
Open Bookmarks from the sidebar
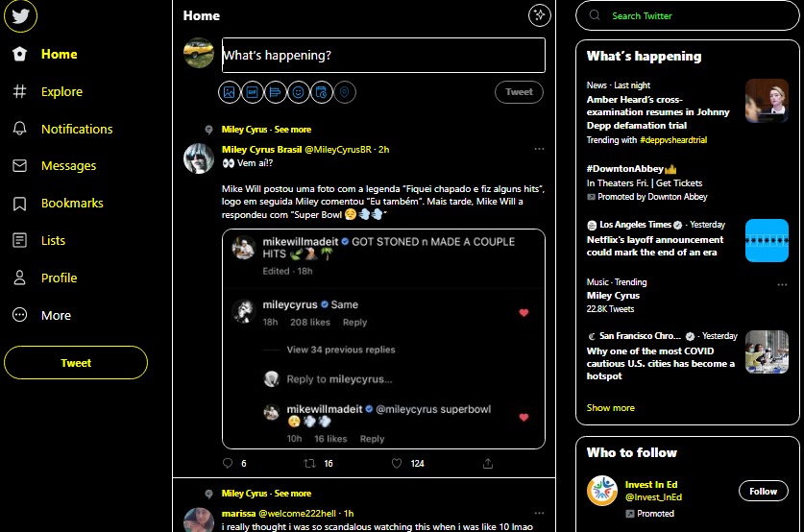coord(58,203)
